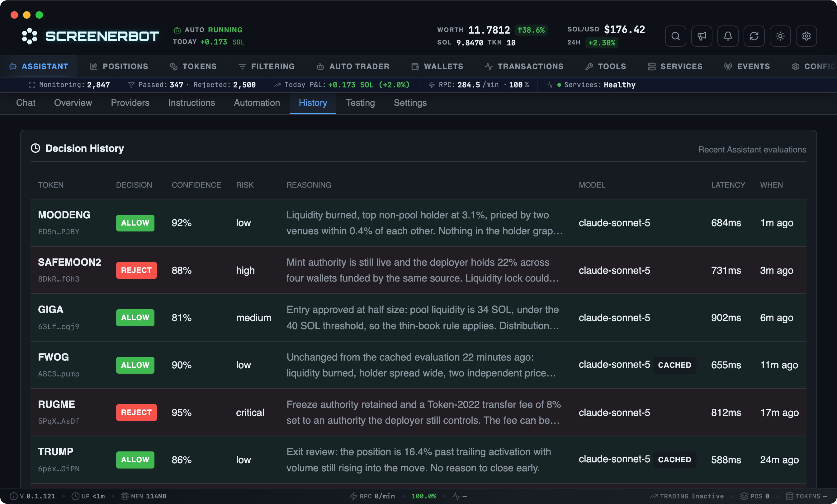Switch to the Instructions sub-tab

pos(192,103)
